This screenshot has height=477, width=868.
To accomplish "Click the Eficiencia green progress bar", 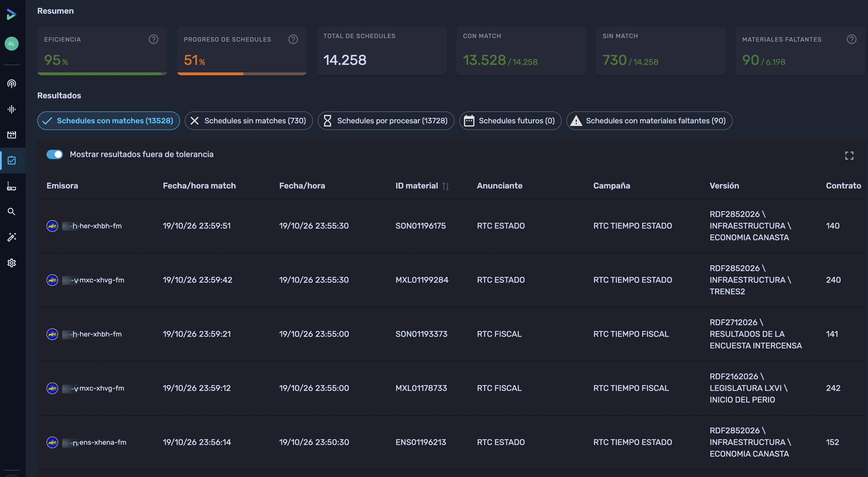I will (x=102, y=74).
